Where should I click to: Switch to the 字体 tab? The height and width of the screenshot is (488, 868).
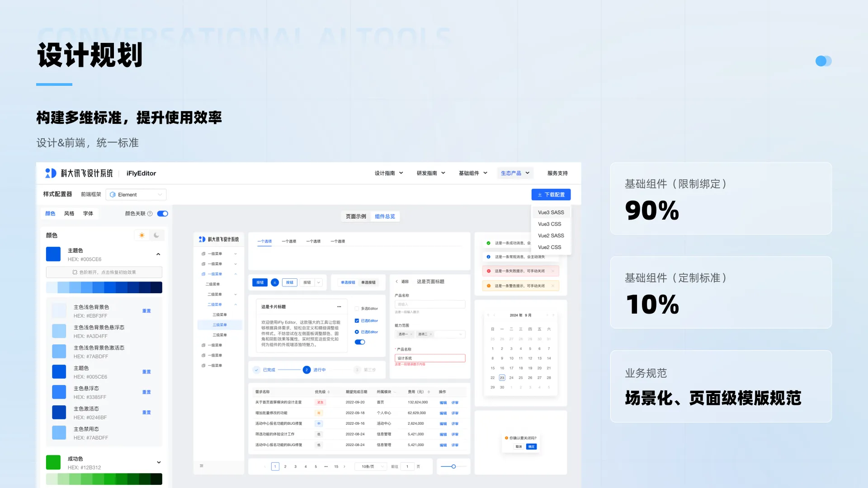coord(88,213)
